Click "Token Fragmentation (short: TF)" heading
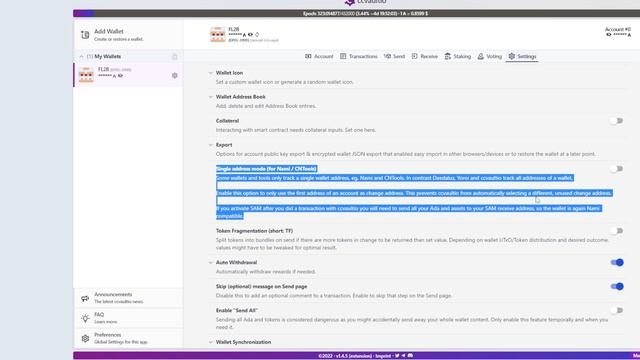Screen dimensions: 640x360 [x=254, y=231]
